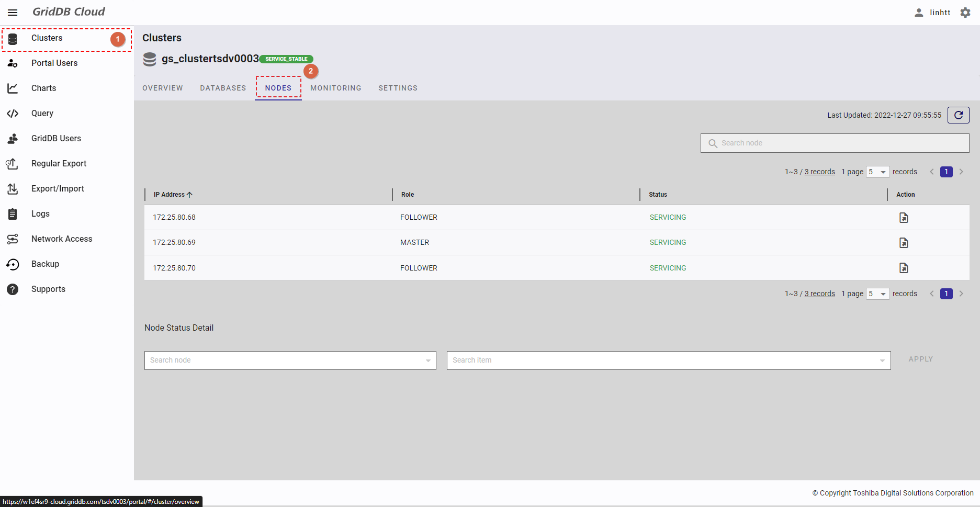Click the linhtt username
Image resolution: width=980 pixels, height=507 pixels.
[940, 13]
